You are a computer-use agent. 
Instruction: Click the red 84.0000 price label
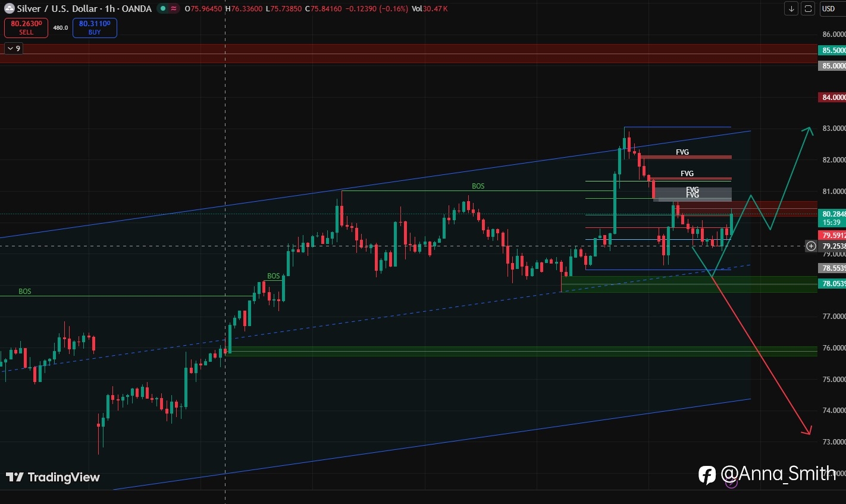tap(832, 97)
